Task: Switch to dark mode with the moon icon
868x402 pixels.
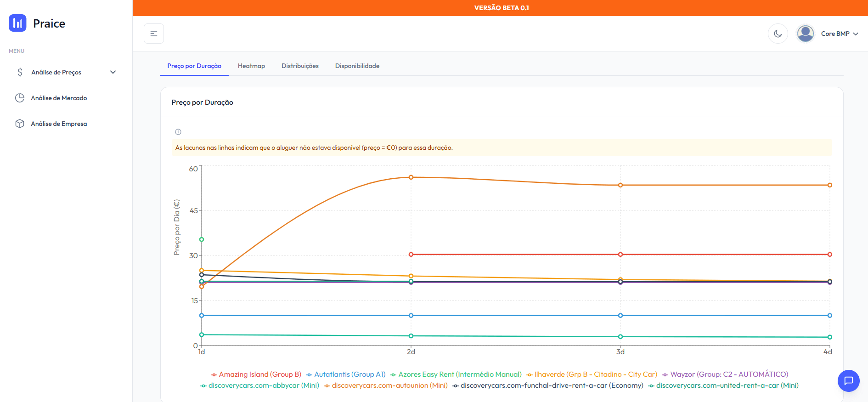Action: point(778,34)
